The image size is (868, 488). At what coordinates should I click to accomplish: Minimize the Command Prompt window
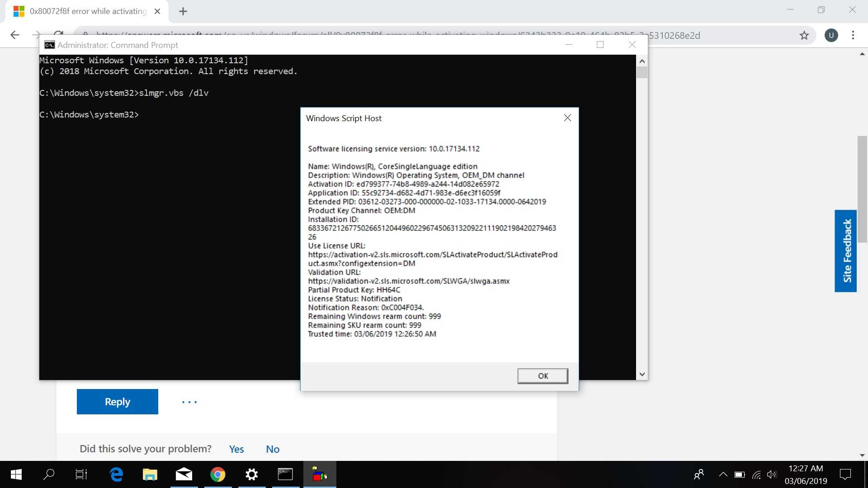tap(569, 45)
